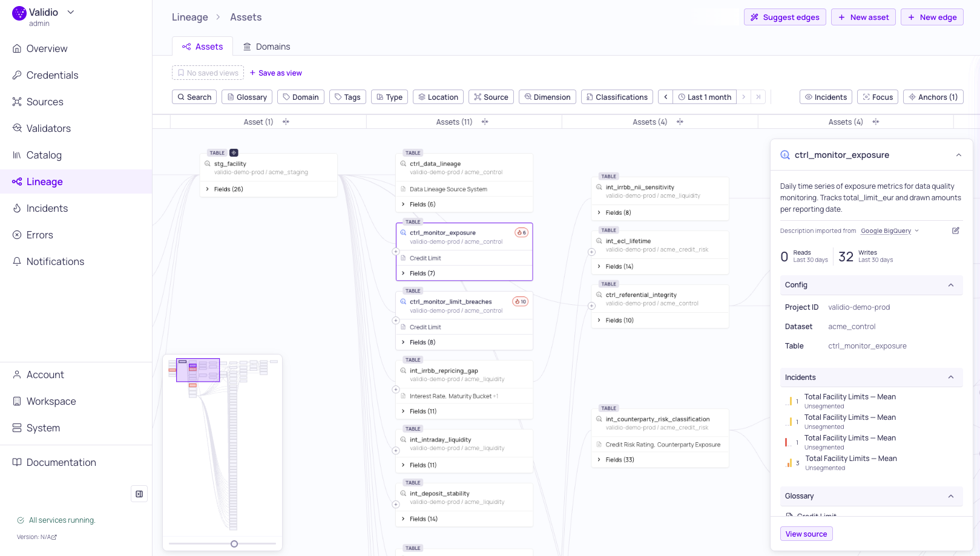This screenshot has width=980, height=556.
Task: Toggle the Incidents overlay filter
Action: pos(826,97)
